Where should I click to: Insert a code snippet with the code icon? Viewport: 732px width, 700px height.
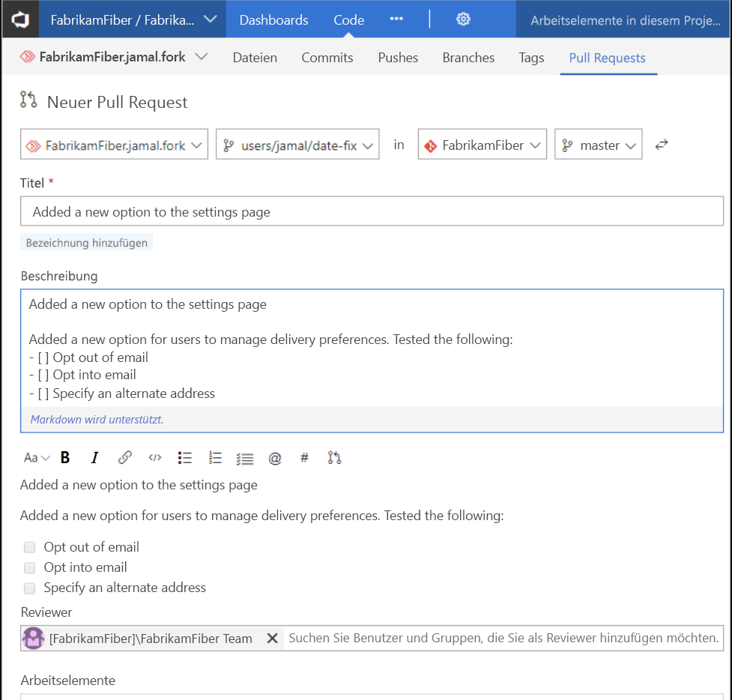click(x=154, y=458)
